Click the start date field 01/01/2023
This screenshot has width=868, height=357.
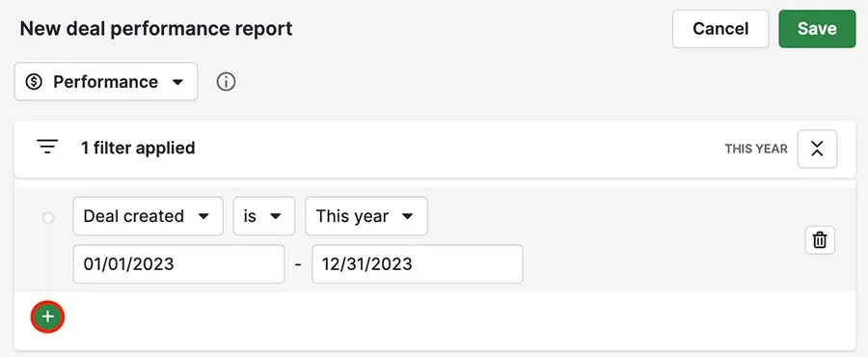pos(178,264)
